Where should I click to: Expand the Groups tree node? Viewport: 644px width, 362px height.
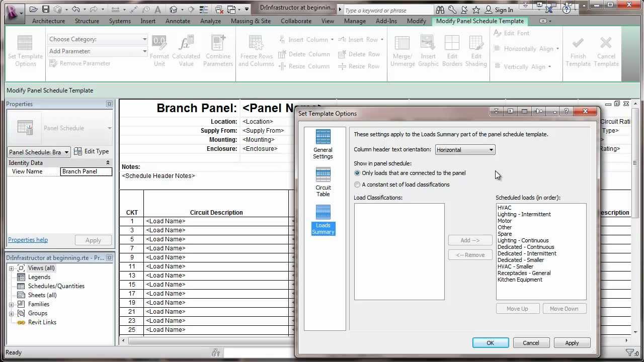(11, 313)
